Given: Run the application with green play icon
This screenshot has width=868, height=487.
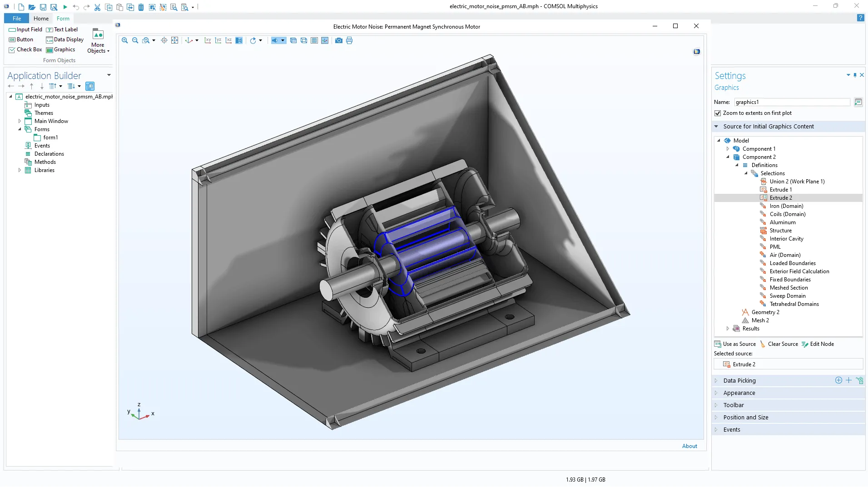Looking at the screenshot, I should tap(65, 7).
